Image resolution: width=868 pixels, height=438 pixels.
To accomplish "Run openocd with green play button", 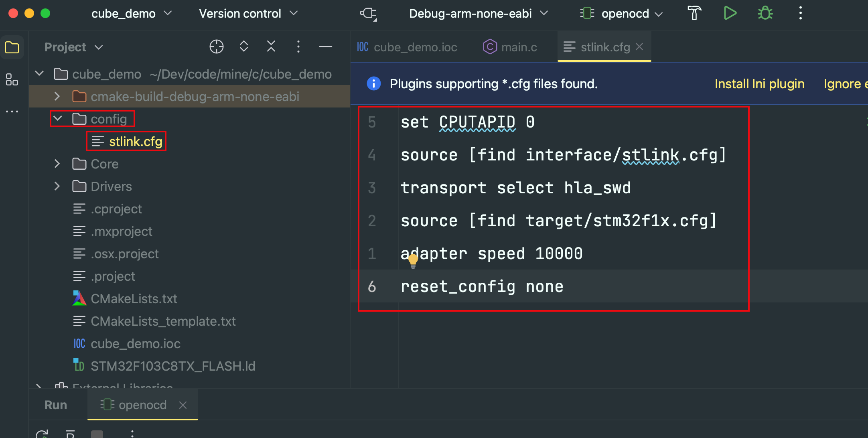I will [730, 13].
